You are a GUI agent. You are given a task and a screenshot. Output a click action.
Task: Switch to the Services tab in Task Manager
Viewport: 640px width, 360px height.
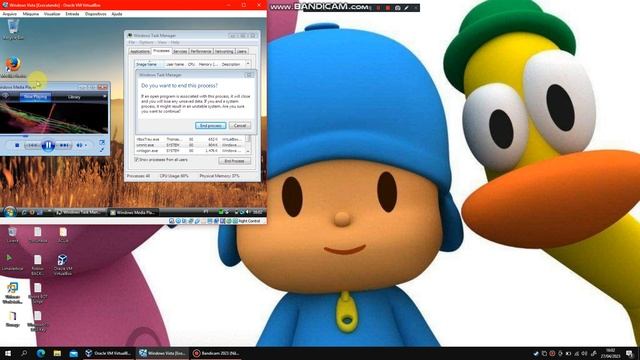pos(180,51)
